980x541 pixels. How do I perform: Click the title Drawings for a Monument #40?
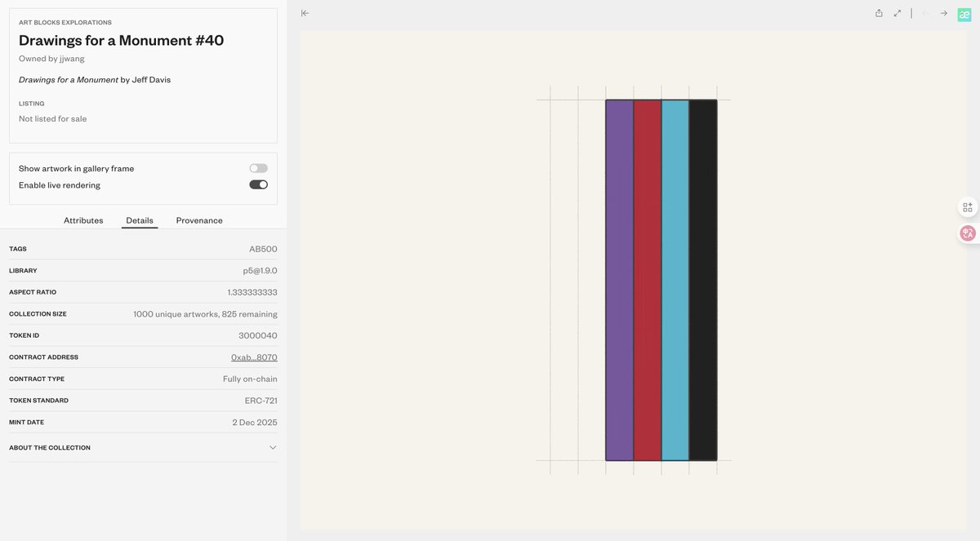122,40
